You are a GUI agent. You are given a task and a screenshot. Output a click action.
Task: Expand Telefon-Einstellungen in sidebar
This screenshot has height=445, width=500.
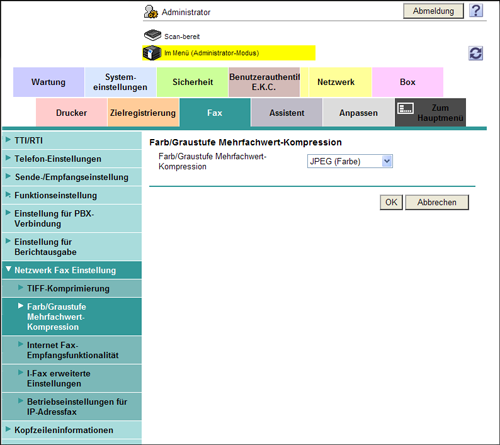72,159
